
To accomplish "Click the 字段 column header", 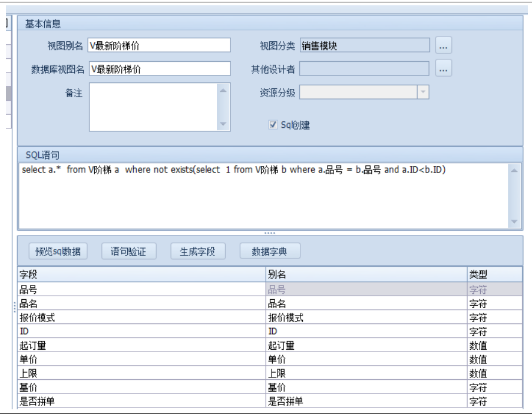I will click(x=141, y=274).
